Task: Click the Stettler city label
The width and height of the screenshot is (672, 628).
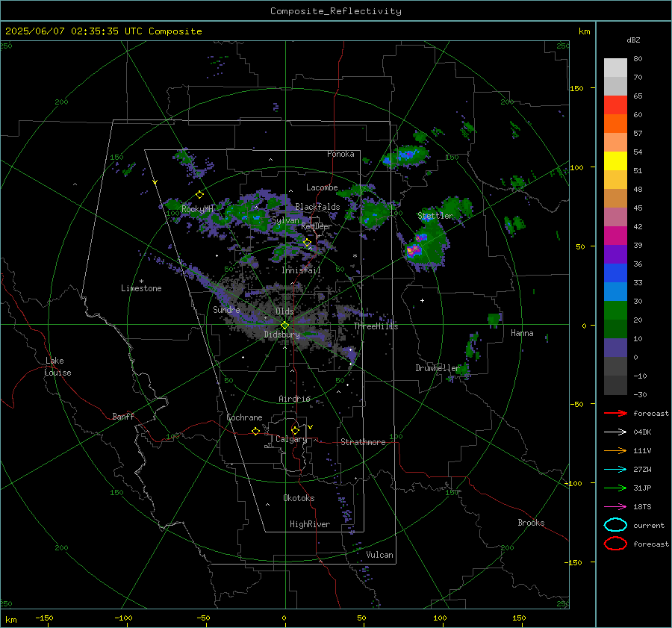Action: (x=435, y=216)
